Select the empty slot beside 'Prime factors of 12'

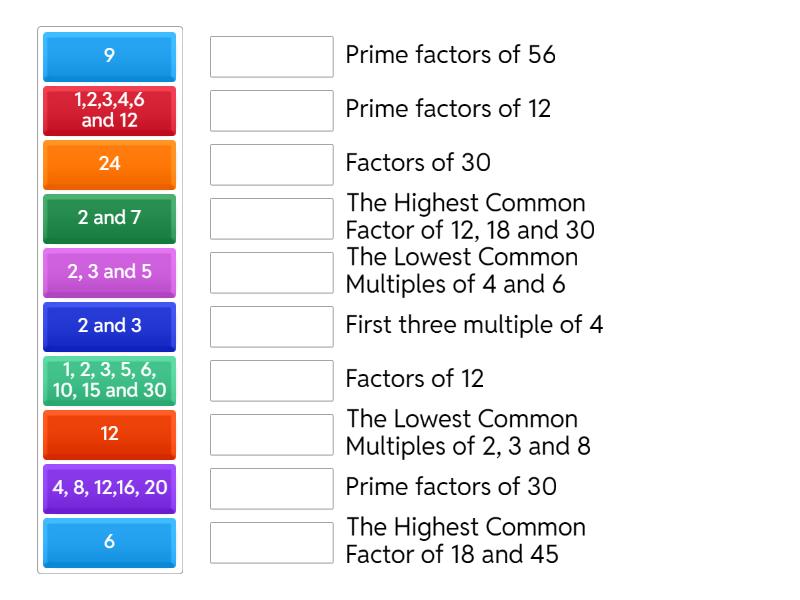click(x=272, y=111)
